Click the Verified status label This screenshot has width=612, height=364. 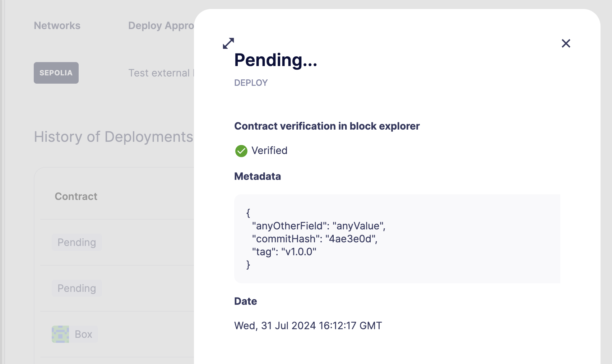(270, 150)
